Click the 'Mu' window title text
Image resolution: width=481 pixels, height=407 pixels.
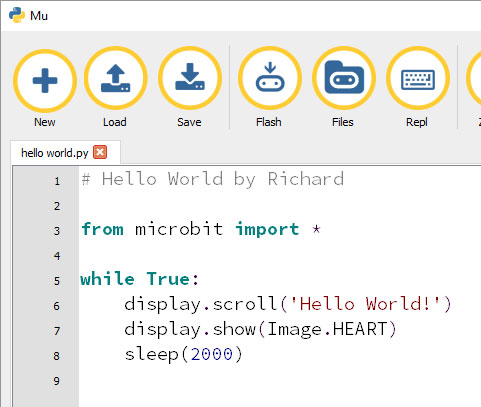coord(39,16)
